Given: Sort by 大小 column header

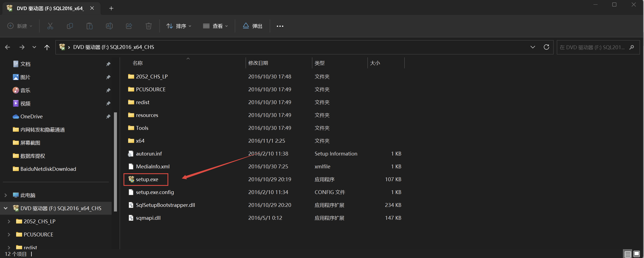Looking at the screenshot, I should [375, 63].
